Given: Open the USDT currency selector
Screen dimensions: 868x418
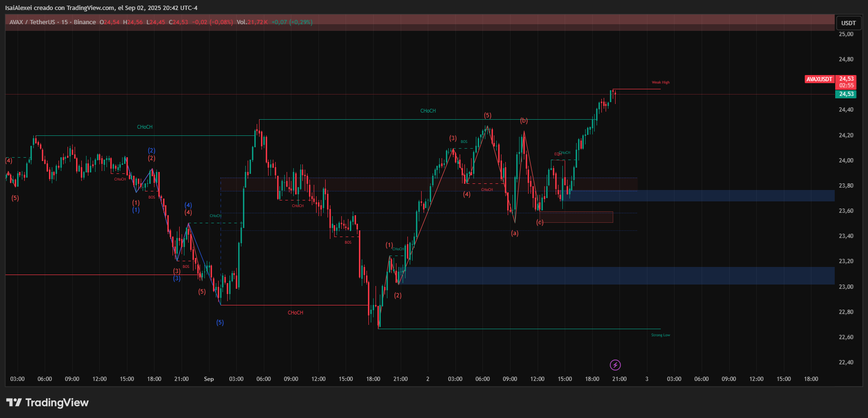Looking at the screenshot, I should pyautogui.click(x=848, y=23).
